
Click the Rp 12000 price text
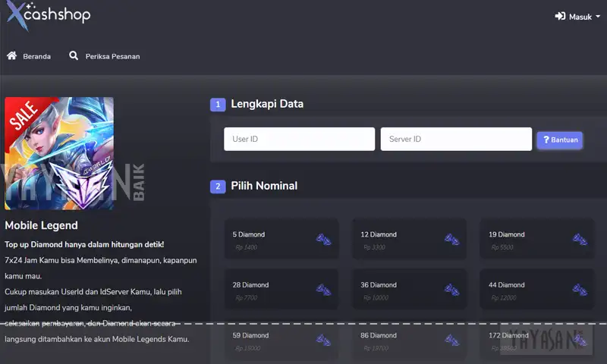[x=504, y=297]
